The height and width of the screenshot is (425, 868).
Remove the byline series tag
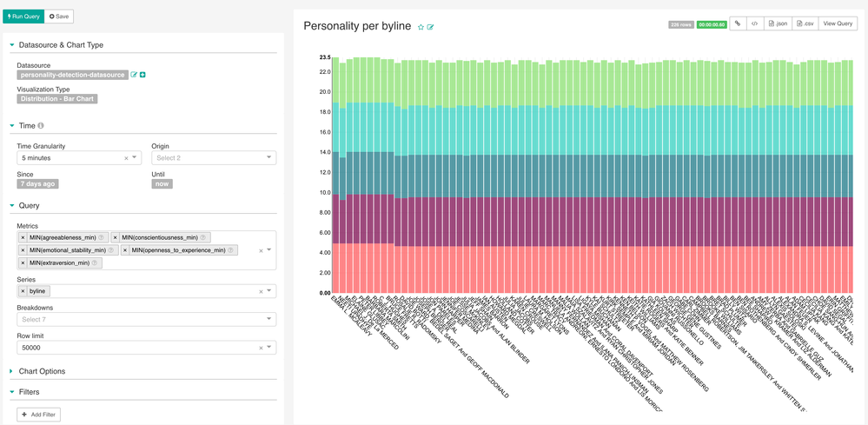23,291
